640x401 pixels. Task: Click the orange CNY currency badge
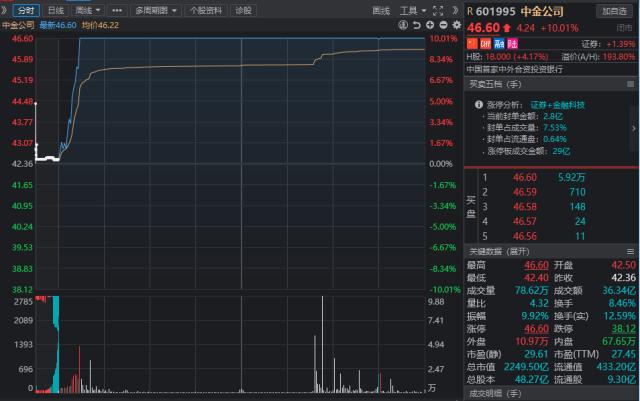[x=486, y=43]
